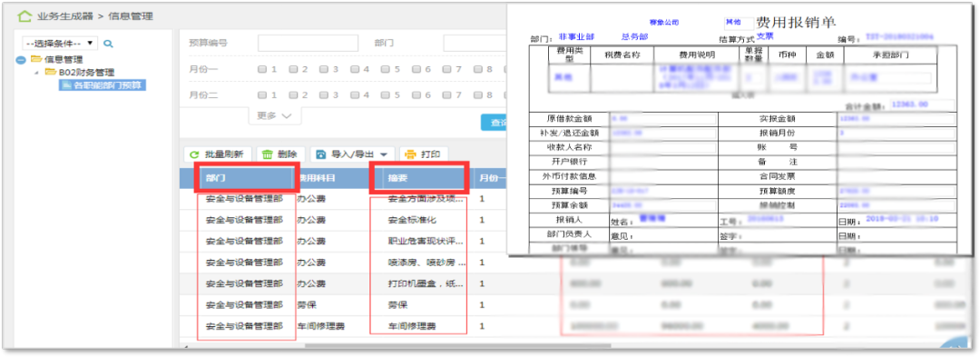Click the blue magnifier search icon
The image size is (980, 357).
[107, 44]
